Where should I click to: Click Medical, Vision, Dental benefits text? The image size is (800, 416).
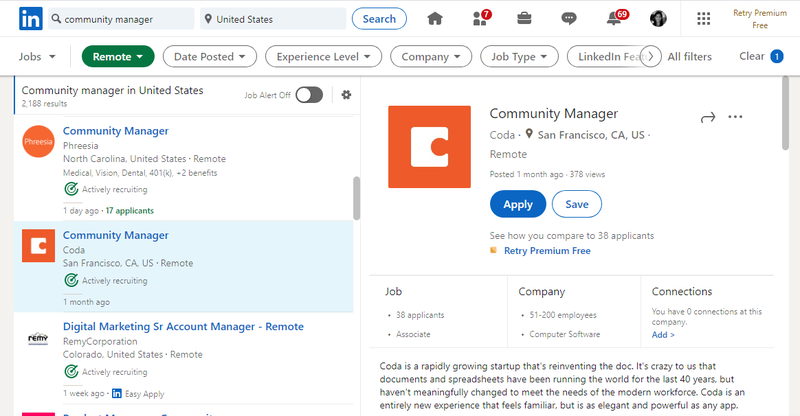[140, 173]
